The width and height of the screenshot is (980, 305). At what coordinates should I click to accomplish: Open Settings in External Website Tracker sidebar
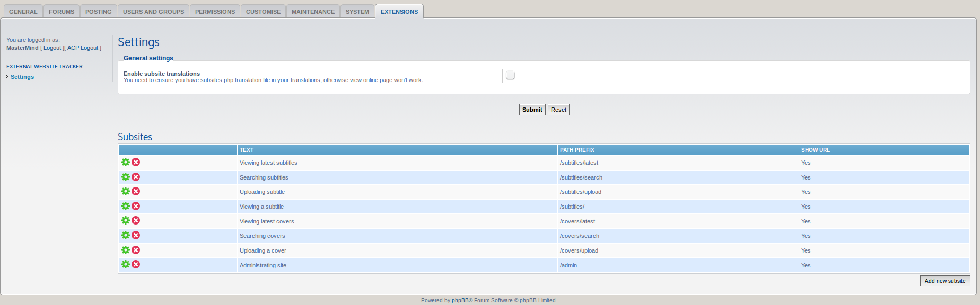(22, 77)
